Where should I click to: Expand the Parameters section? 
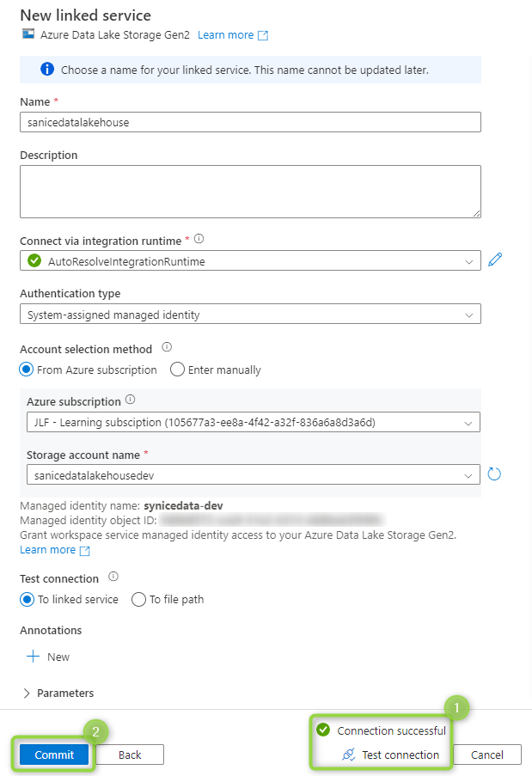coord(58,693)
